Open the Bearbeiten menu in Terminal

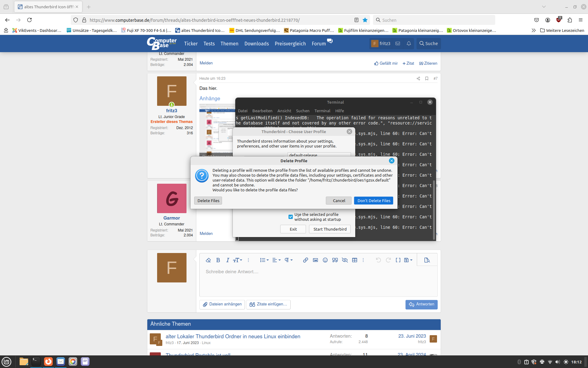(x=262, y=111)
